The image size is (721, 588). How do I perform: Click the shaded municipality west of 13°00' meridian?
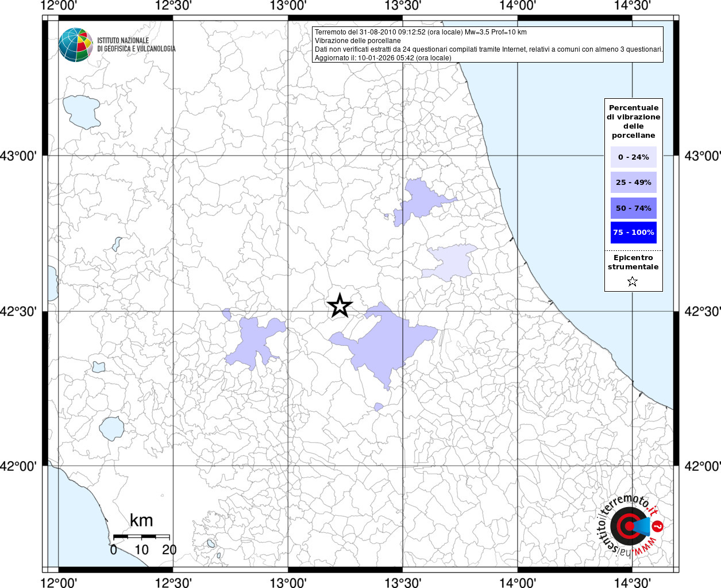coord(253,342)
